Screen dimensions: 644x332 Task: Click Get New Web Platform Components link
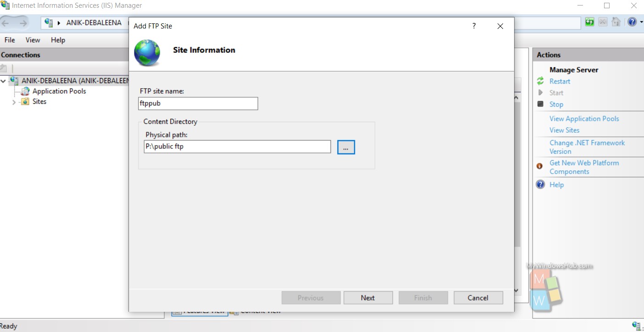[x=584, y=167]
